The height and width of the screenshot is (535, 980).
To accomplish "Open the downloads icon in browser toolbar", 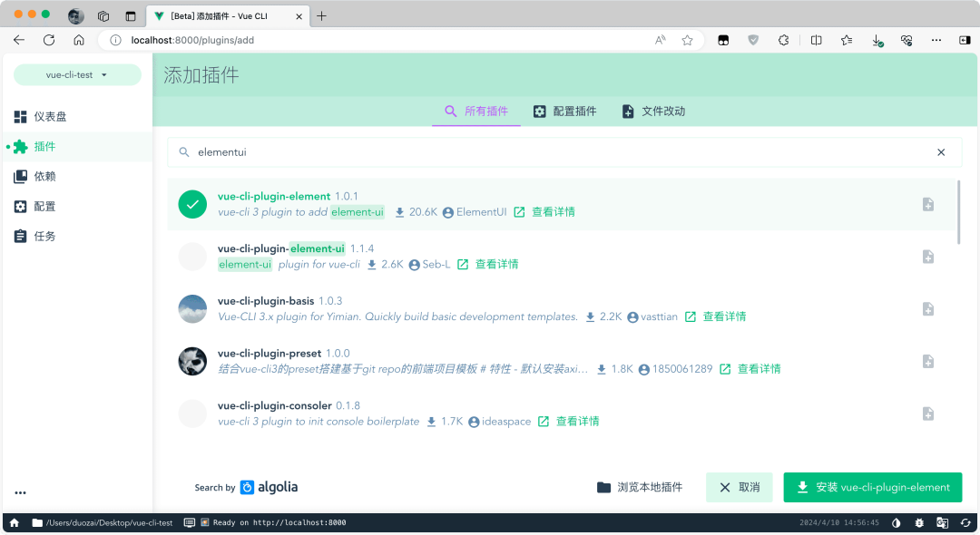I will click(877, 41).
